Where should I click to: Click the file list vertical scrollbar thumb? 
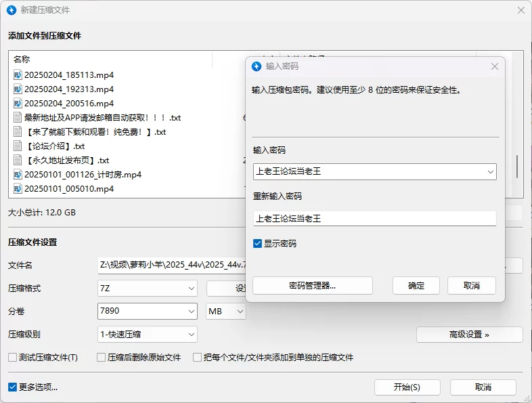tap(518, 165)
